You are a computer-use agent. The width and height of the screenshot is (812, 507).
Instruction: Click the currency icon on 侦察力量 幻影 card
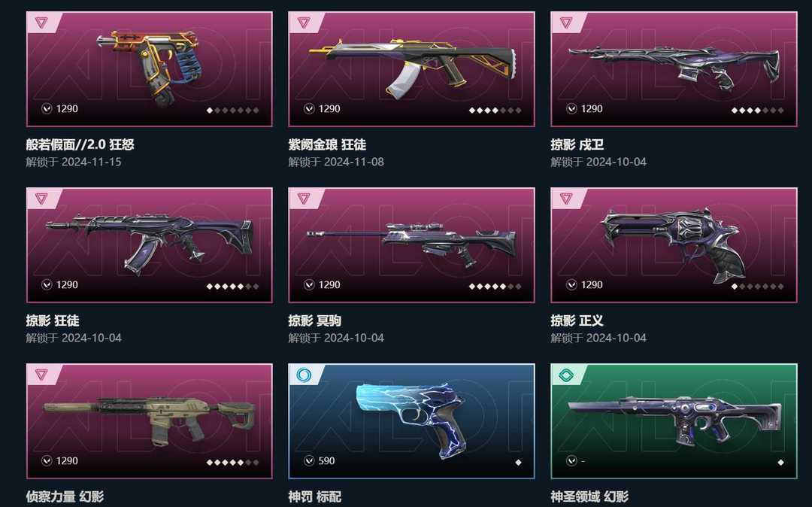click(x=47, y=460)
